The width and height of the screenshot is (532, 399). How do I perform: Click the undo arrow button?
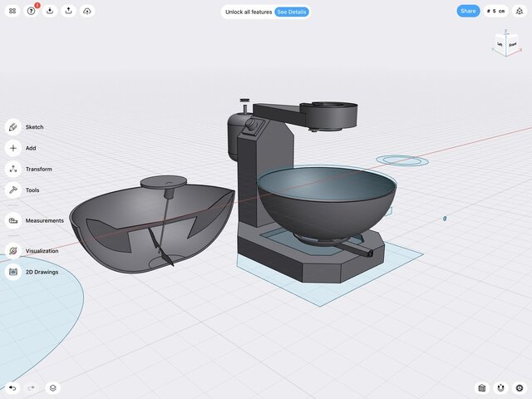[12, 387]
